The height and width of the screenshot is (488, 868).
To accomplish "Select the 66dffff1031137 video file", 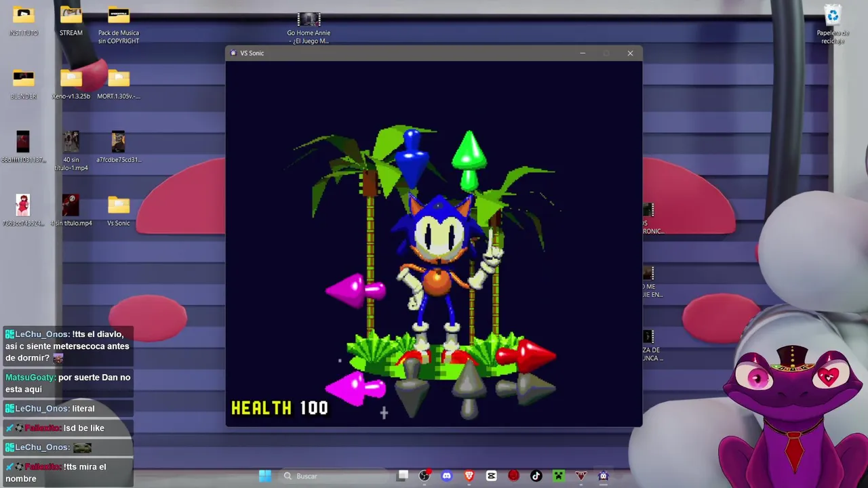I will point(23,148).
